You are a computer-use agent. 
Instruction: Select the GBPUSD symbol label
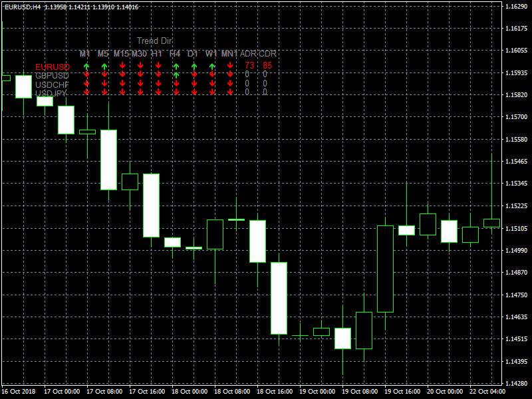click(52, 76)
